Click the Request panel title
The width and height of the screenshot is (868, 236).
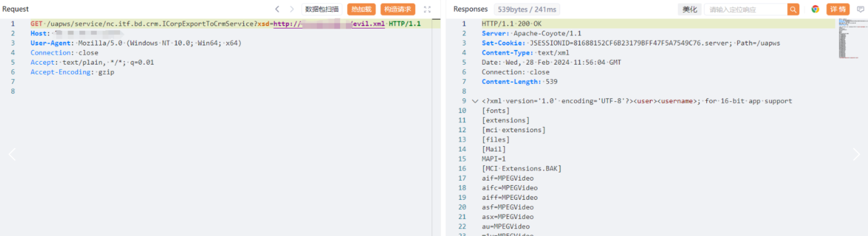pos(16,9)
